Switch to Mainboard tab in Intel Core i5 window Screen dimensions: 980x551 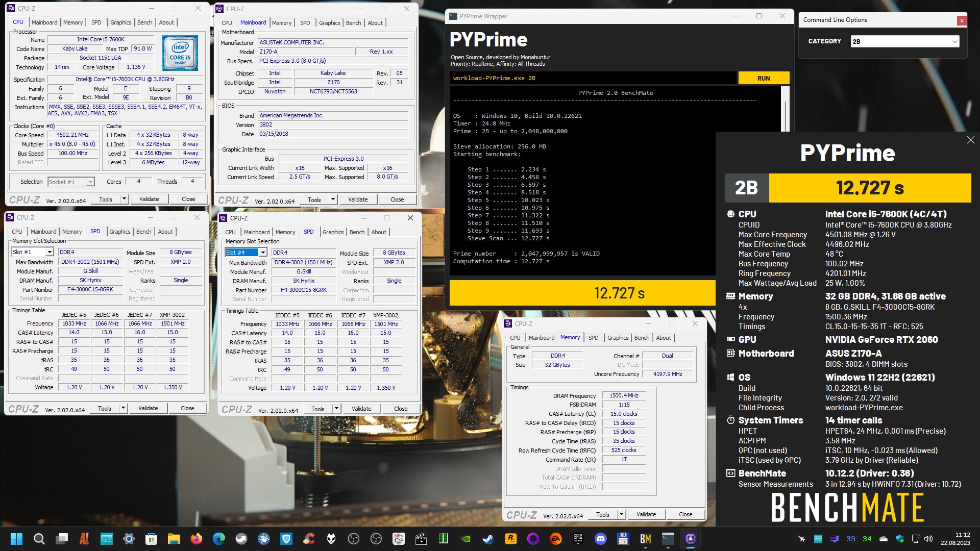pos(44,22)
